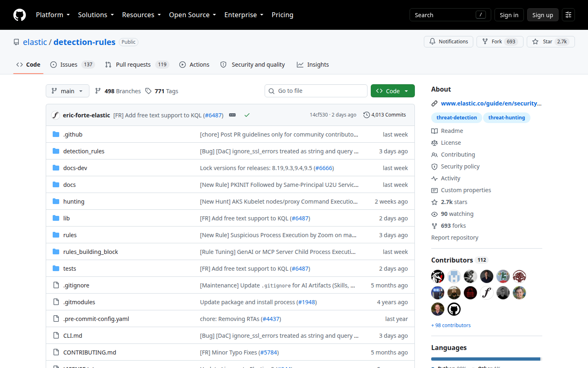Click the .gitmodules file icon

56,302
